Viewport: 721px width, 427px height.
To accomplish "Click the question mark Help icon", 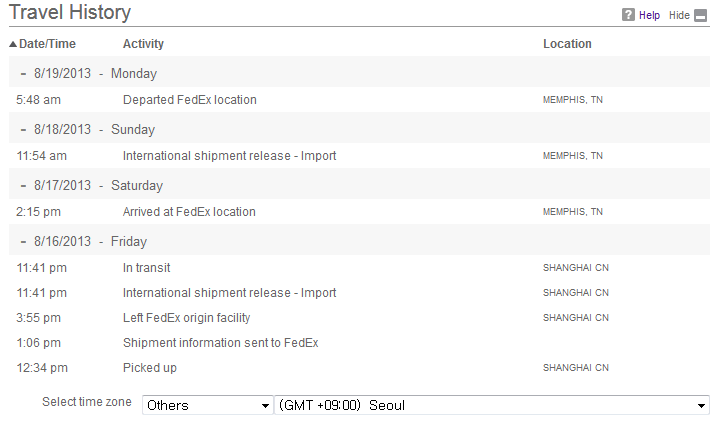I will coord(628,15).
